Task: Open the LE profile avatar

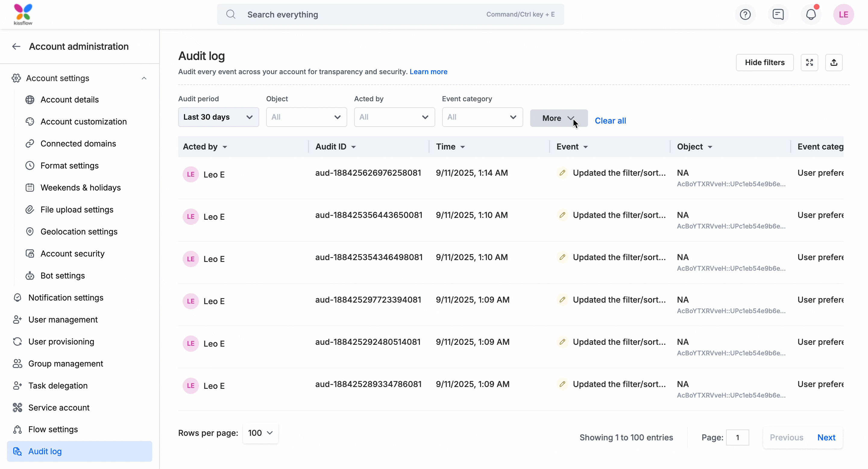Action: point(843,14)
